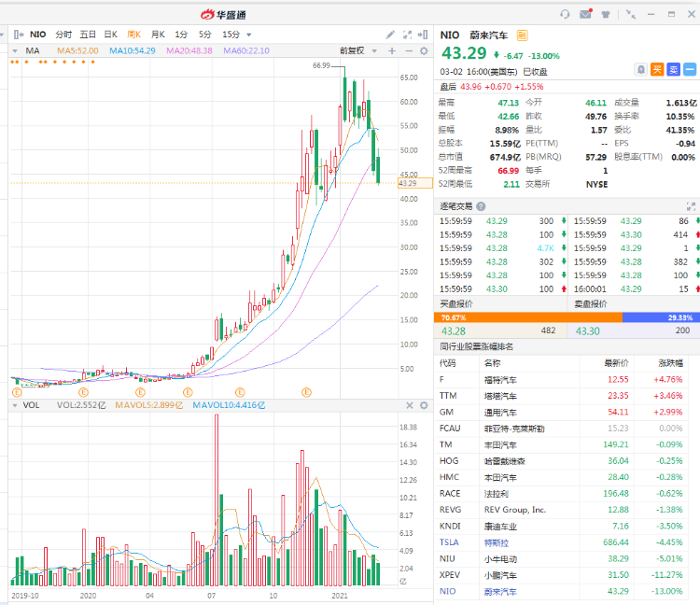This screenshot has height=605, width=700.
Task: Select the 周K weekly chart tab
Action: (x=133, y=35)
